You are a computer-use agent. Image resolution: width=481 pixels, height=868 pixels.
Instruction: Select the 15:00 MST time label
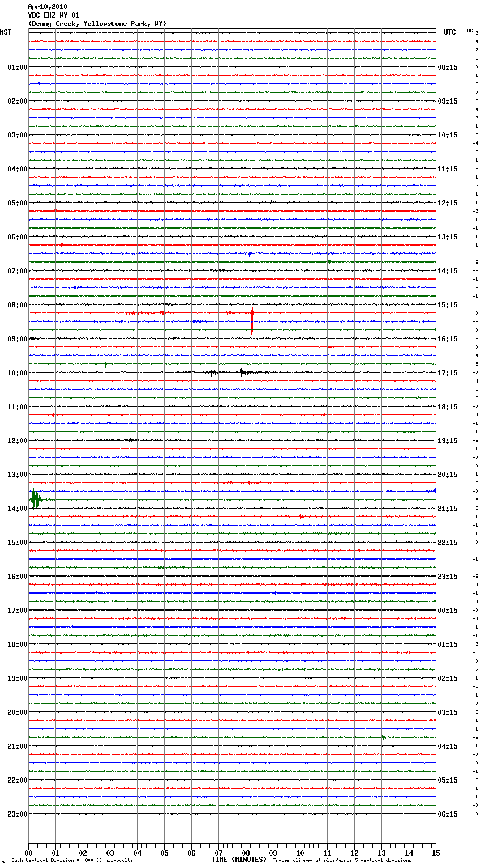[x=18, y=543]
